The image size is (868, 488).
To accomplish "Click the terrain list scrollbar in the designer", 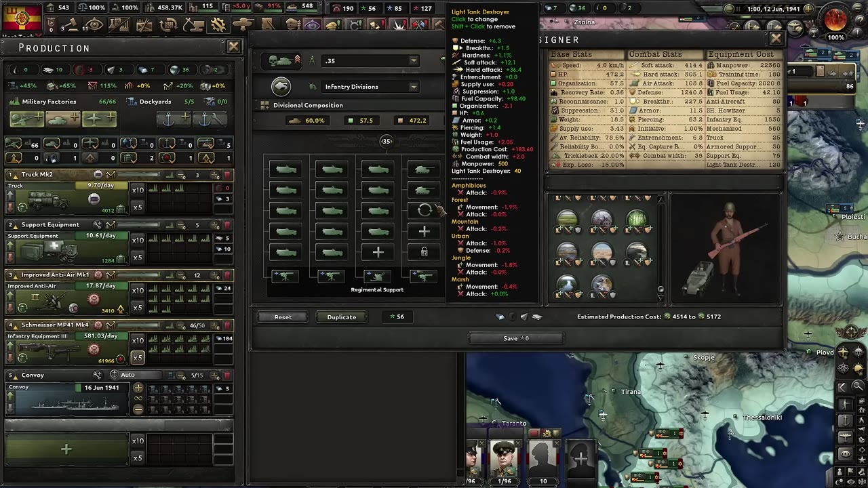I will [x=660, y=247].
